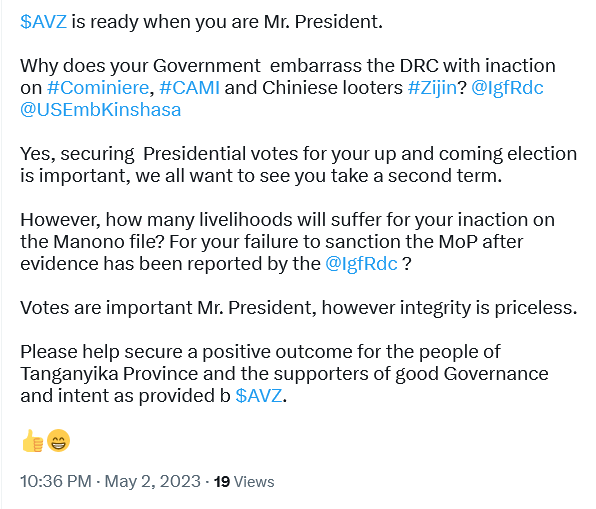Visit the @USEmbKinshasa profile mention
This screenshot has width=596, height=509.
coord(101,110)
